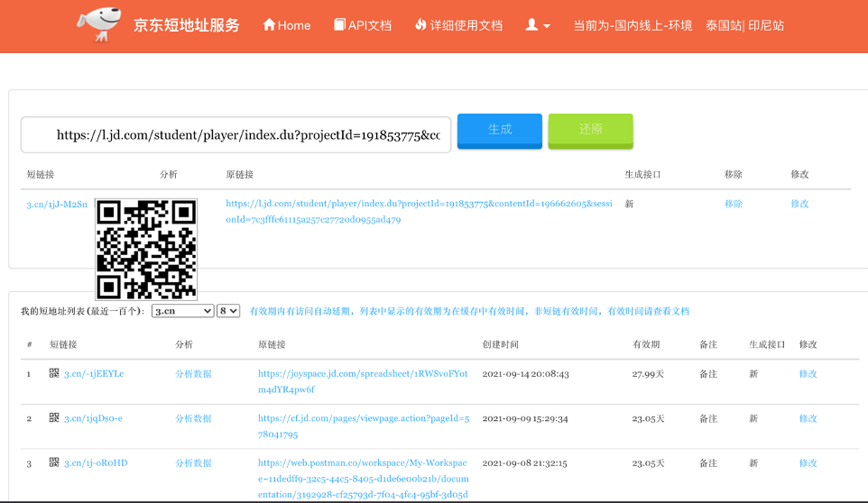
Task: Open short link 3.cn/1jqDso-e
Action: click(x=93, y=418)
